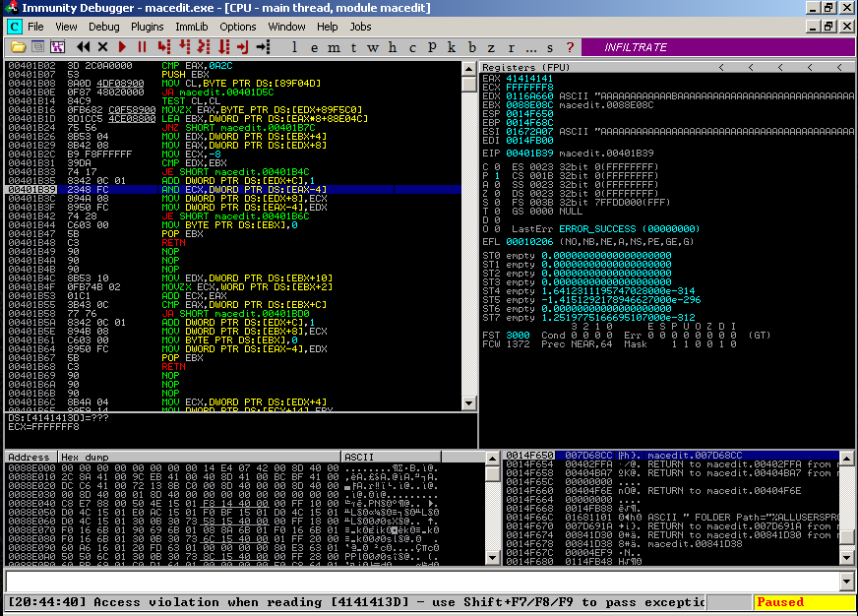This screenshot has height=616, width=858.
Task: Click the command input field
Action: point(422,581)
